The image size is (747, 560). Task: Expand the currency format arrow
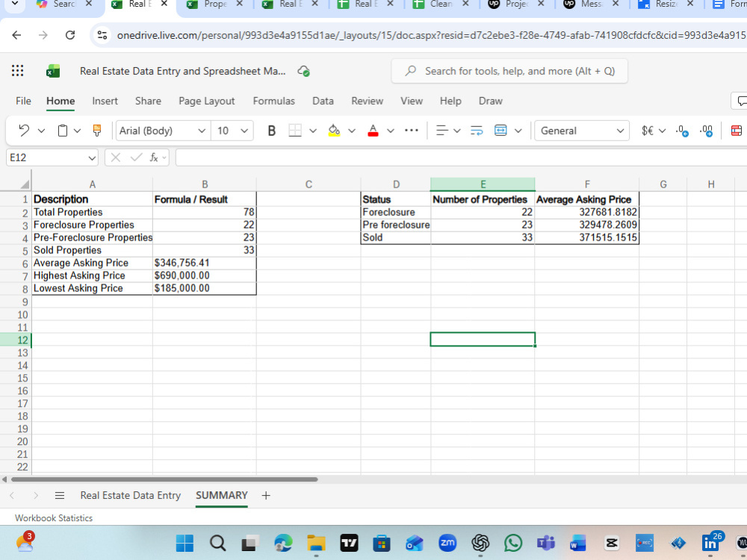click(x=662, y=131)
